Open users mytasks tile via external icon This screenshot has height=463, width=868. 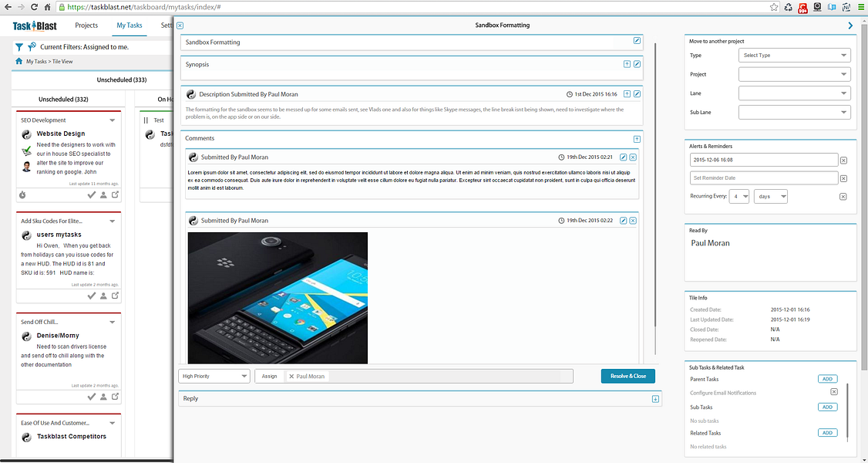click(x=115, y=296)
